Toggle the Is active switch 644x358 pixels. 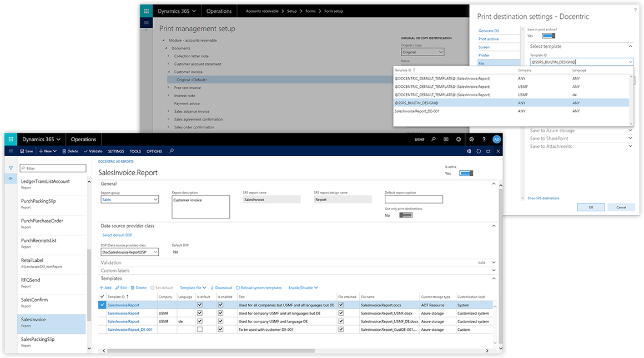(466, 173)
